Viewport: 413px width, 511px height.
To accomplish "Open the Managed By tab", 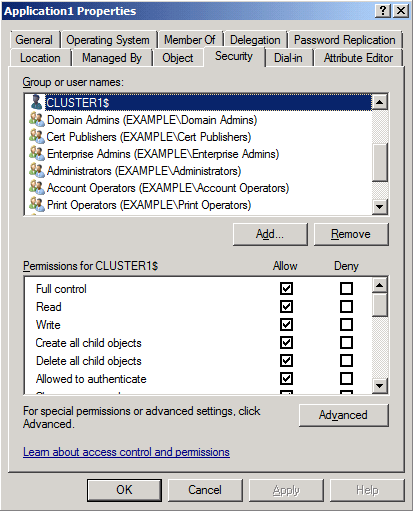I will tap(112, 58).
